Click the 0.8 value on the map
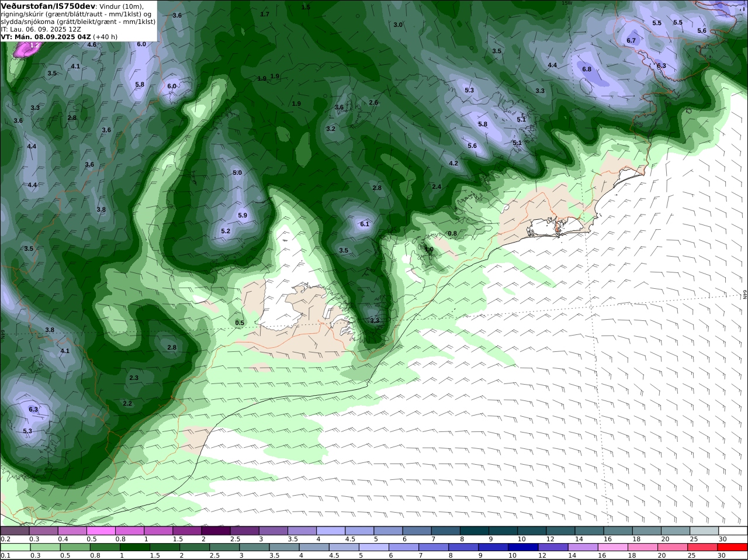Image resolution: width=748 pixels, height=560 pixels. pos(452,233)
